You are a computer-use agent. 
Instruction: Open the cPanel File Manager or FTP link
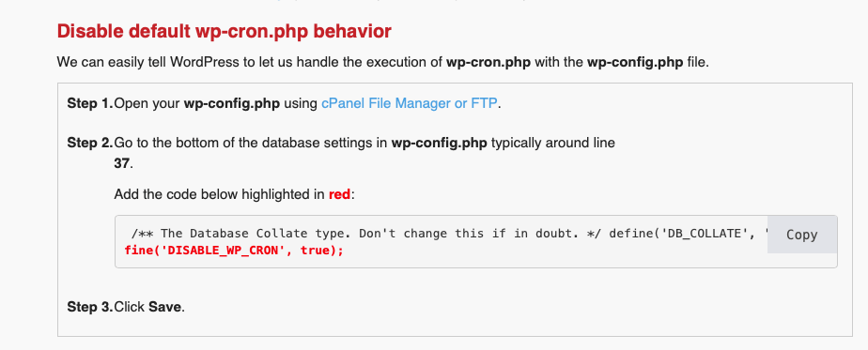(x=409, y=103)
